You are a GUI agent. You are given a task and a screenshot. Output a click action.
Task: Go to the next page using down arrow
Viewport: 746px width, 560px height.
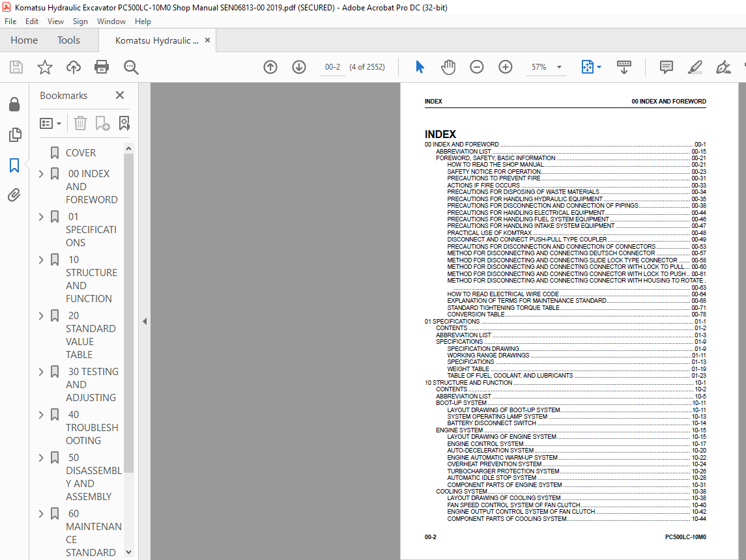pyautogui.click(x=299, y=67)
